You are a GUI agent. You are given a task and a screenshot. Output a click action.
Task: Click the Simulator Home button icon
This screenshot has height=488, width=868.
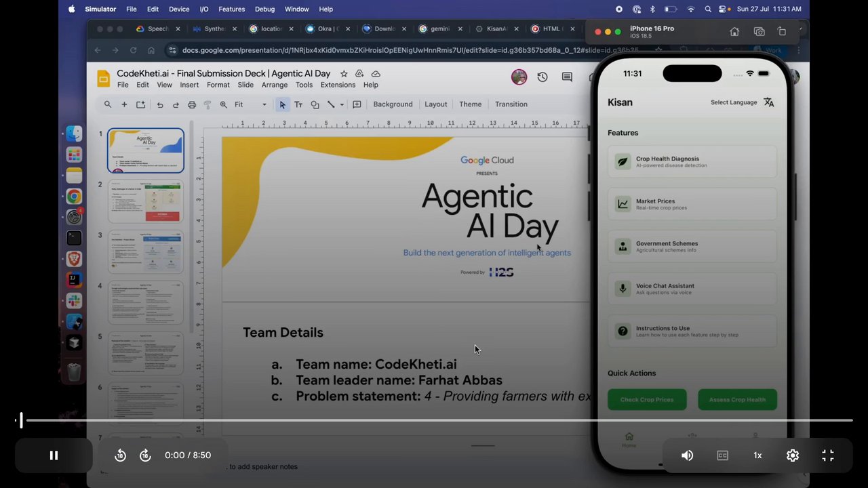734,32
